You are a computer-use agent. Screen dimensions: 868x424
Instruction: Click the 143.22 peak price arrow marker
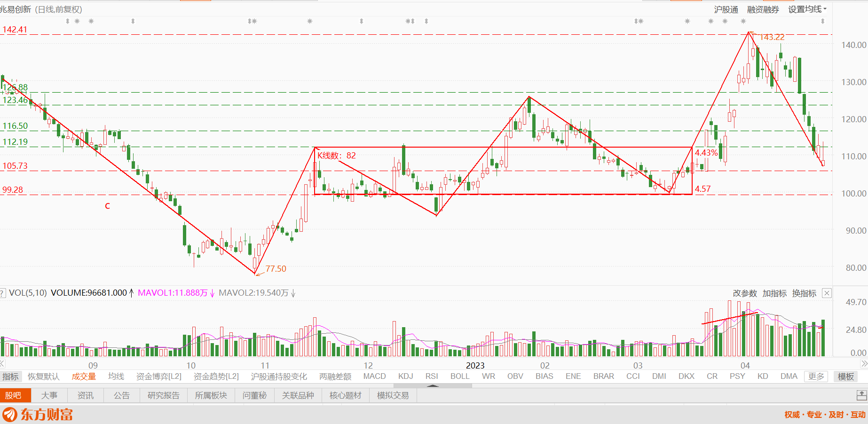753,34
